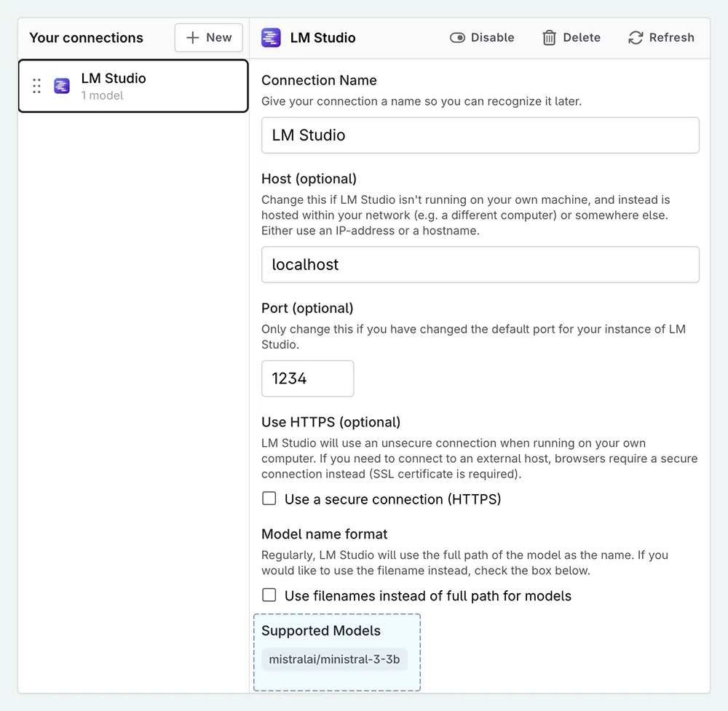This screenshot has height=711, width=728.
Task: Click 'Use filenames instead of full path' label text
Action: click(x=427, y=596)
